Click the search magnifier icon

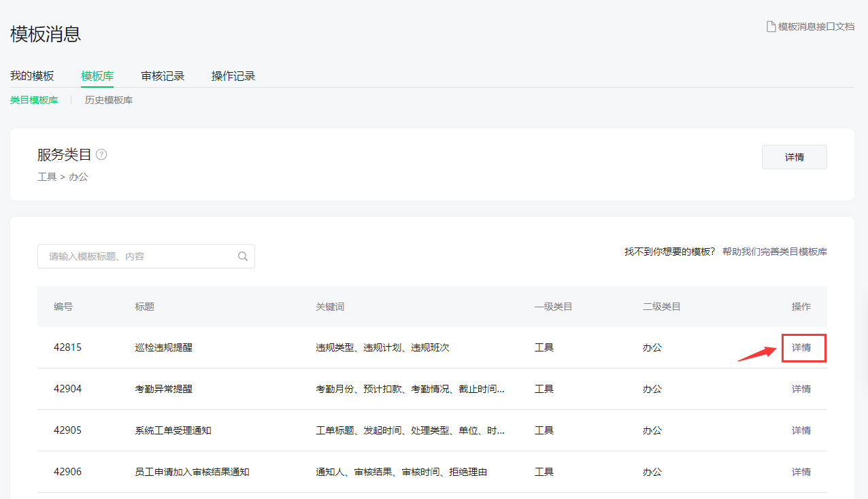click(243, 256)
